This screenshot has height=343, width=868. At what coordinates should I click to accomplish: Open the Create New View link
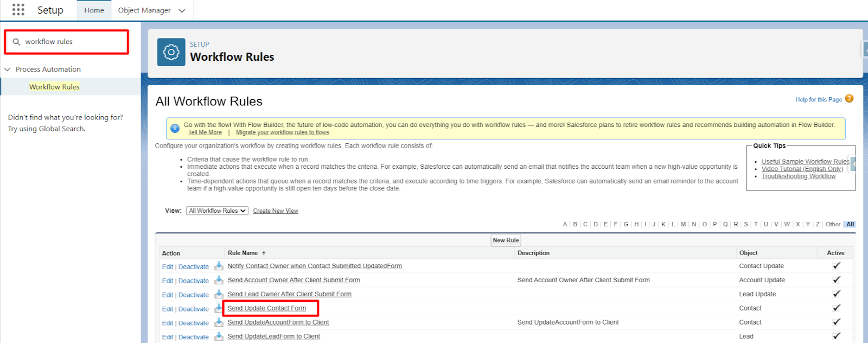coord(276,211)
